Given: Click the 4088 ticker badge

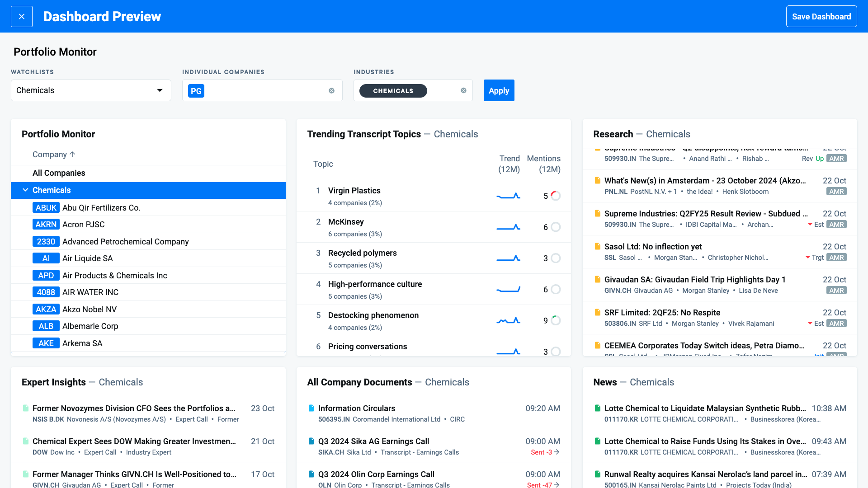Looking at the screenshot, I should click(46, 292).
